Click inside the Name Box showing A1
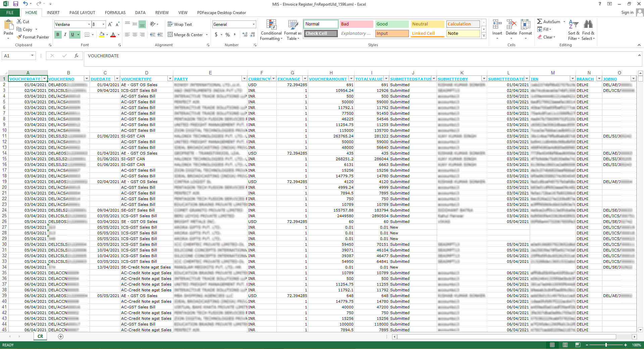This screenshot has width=644, height=349. point(16,56)
